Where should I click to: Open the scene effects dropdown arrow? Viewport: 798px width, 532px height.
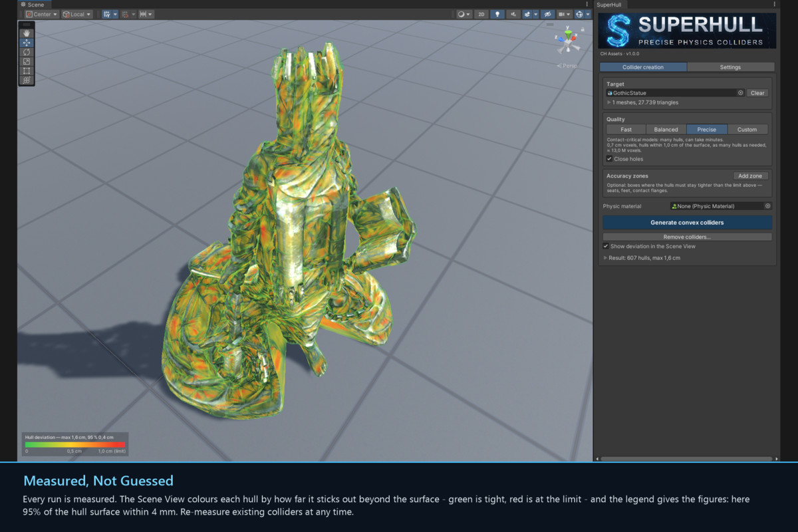535,14
